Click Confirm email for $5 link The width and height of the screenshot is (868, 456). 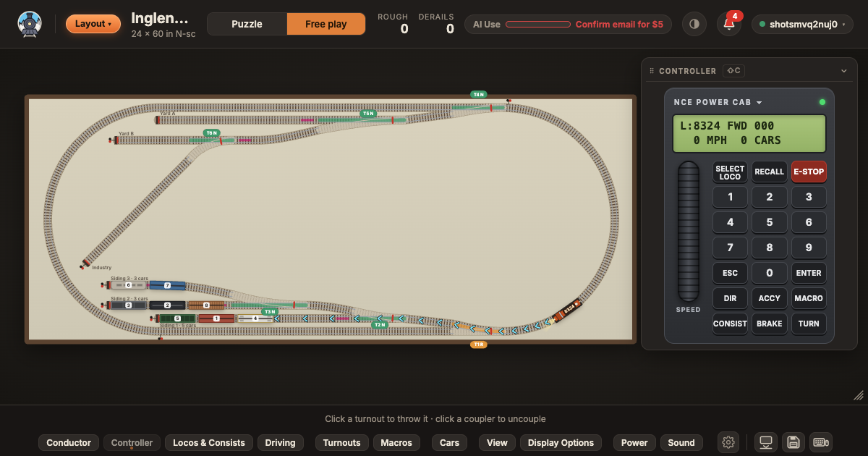(619, 24)
